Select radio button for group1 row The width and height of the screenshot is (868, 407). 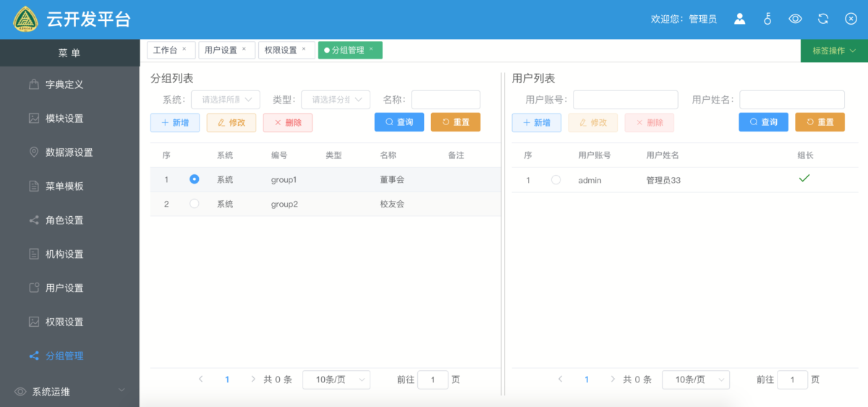pos(194,179)
